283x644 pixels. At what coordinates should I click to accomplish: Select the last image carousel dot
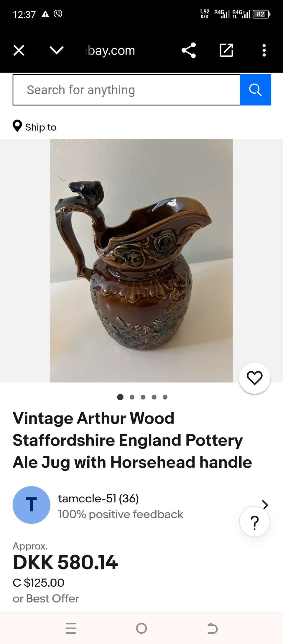(x=165, y=397)
